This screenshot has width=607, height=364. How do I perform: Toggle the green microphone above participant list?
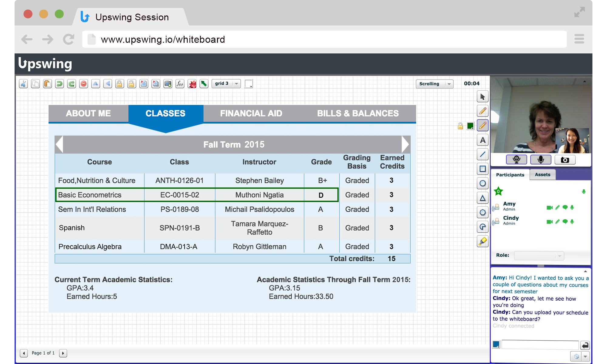point(584,191)
